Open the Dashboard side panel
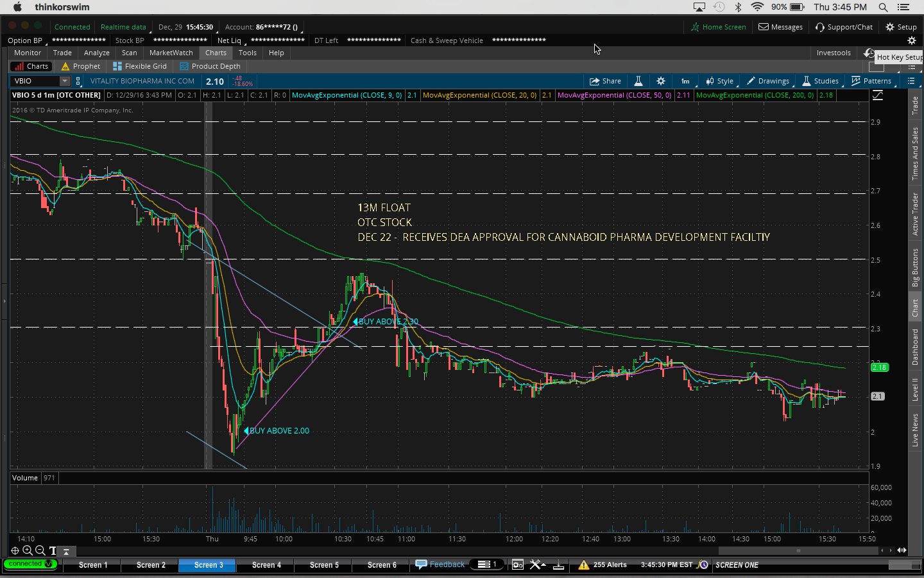Image resolution: width=924 pixels, height=578 pixels. click(x=916, y=347)
